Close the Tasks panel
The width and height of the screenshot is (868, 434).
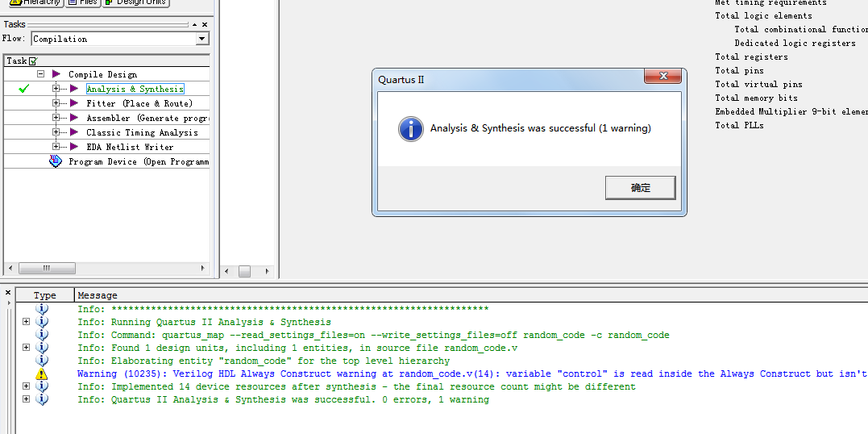click(204, 24)
